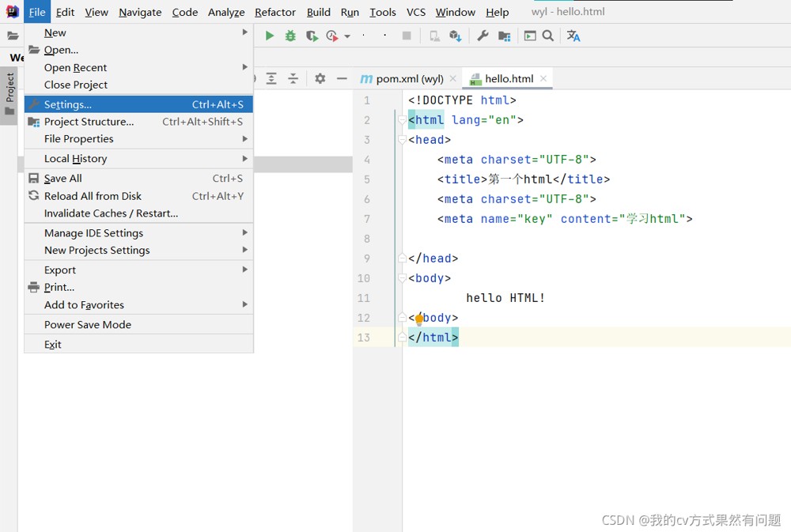The image size is (791, 532).
Task: Expand the New submenu
Action: click(55, 32)
